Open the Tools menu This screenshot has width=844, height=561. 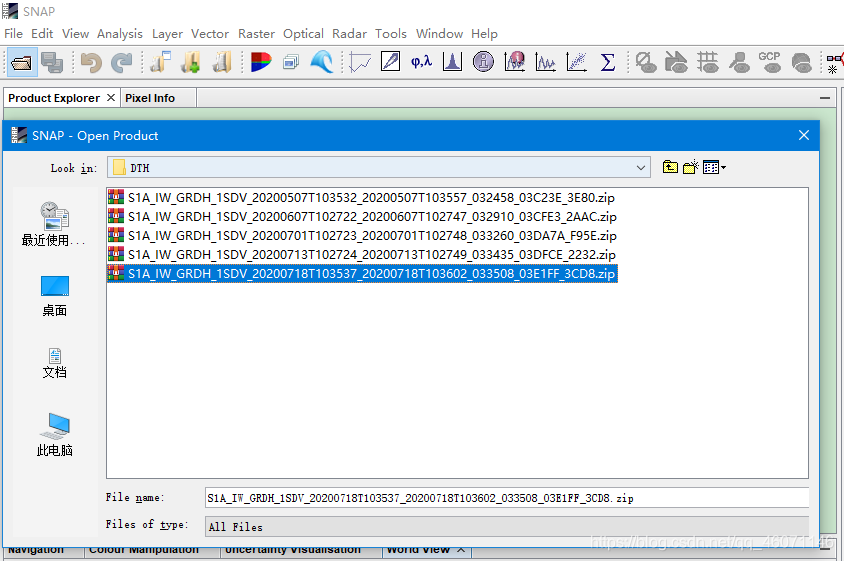391,33
